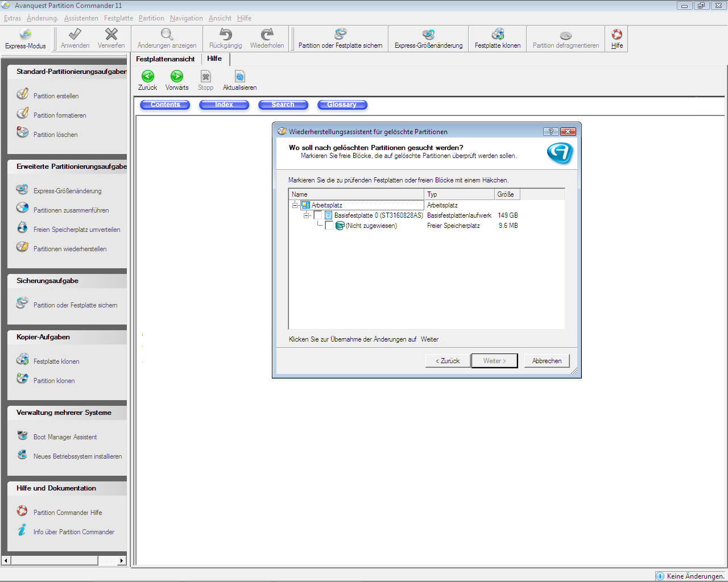
Task: Open Express-Modus in the toolbar
Action: tap(26, 39)
